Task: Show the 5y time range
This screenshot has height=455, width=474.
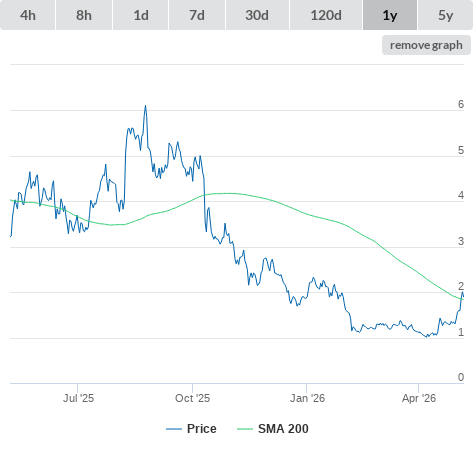Action: (x=445, y=15)
